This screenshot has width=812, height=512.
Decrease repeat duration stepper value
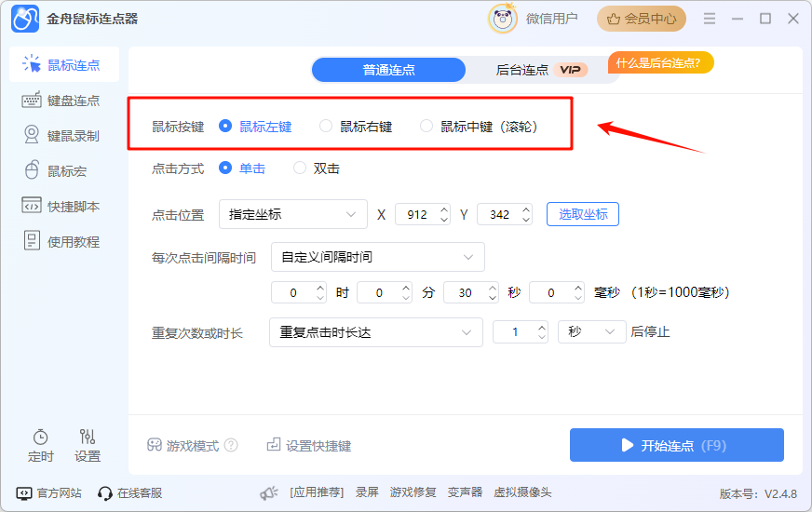tap(542, 337)
